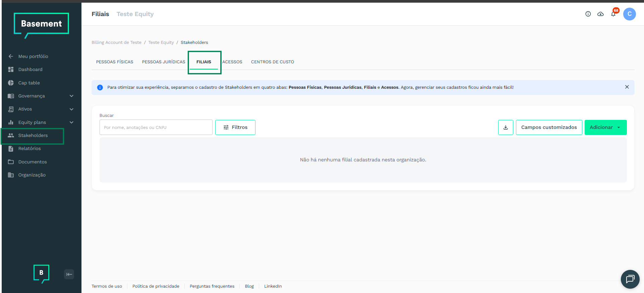Dismiss the blue info banner
Image resolution: width=644 pixels, height=293 pixels.
[x=627, y=87]
